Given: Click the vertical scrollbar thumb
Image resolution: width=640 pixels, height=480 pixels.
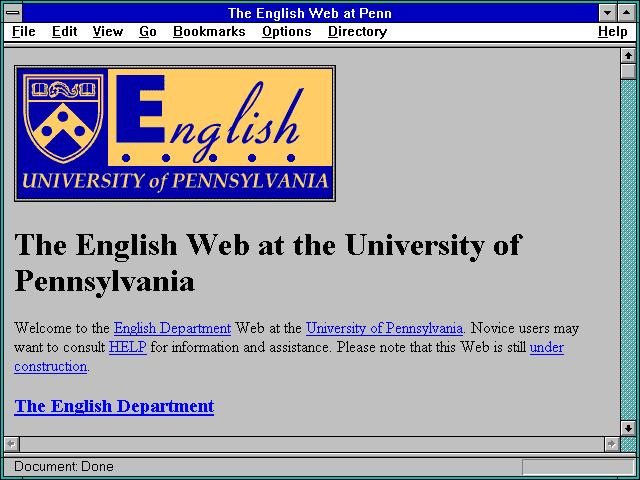Looking at the screenshot, I should click(628, 71).
